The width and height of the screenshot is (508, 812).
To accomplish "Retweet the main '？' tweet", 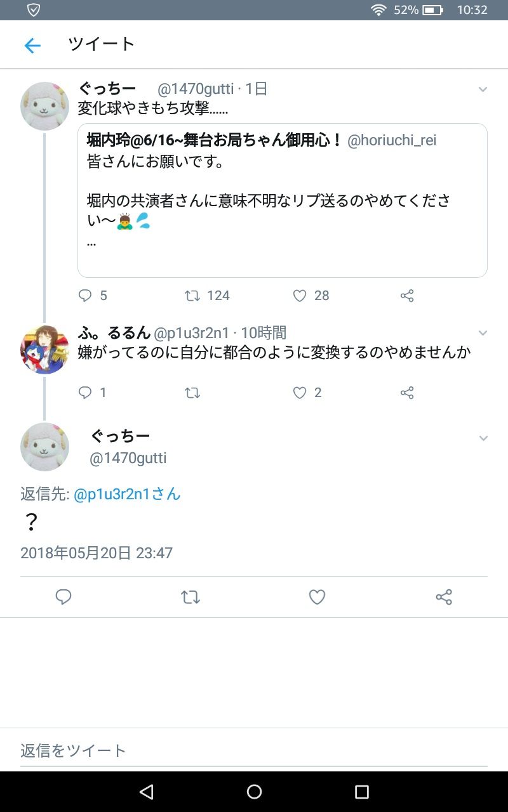I will [190, 597].
